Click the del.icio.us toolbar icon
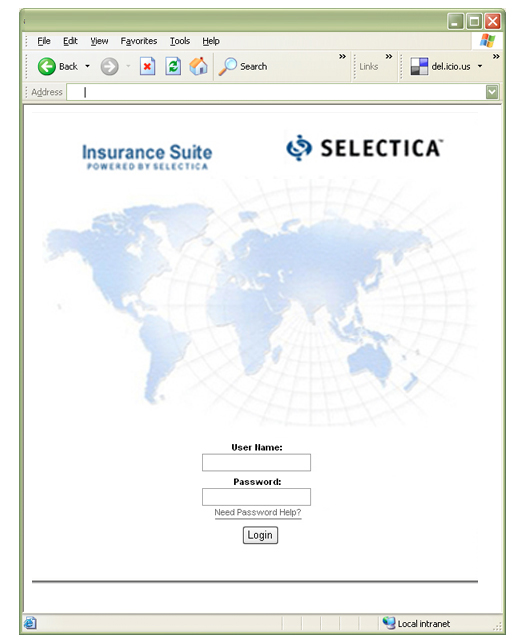The width and height of the screenshot is (525, 642). 419,66
